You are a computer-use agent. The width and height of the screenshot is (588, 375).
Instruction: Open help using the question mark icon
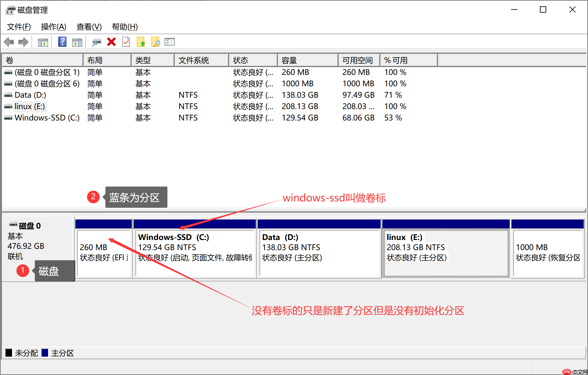[x=62, y=42]
